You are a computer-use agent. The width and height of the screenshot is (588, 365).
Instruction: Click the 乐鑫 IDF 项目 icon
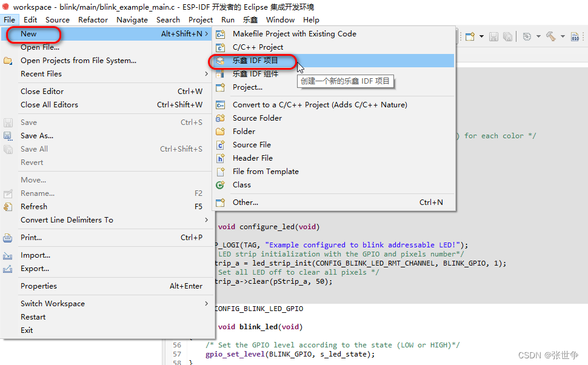(x=221, y=61)
